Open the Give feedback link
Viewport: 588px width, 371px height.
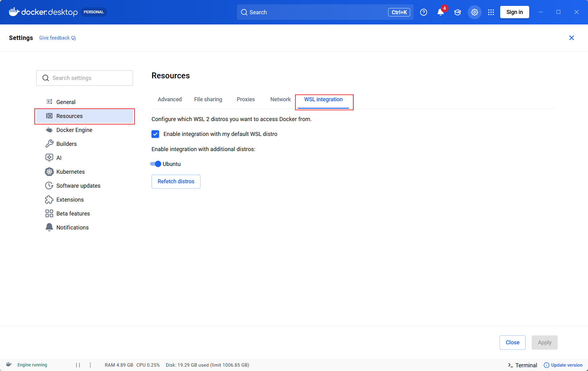[57, 38]
